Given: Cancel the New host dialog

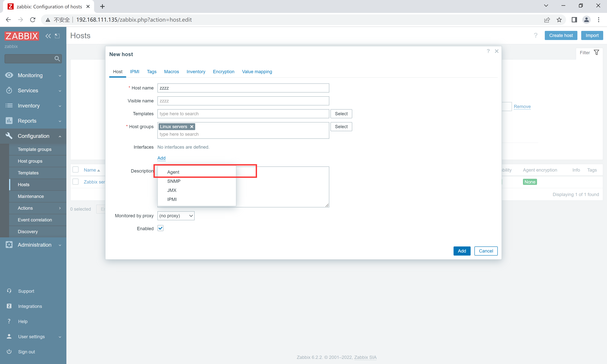Looking at the screenshot, I should point(486,251).
